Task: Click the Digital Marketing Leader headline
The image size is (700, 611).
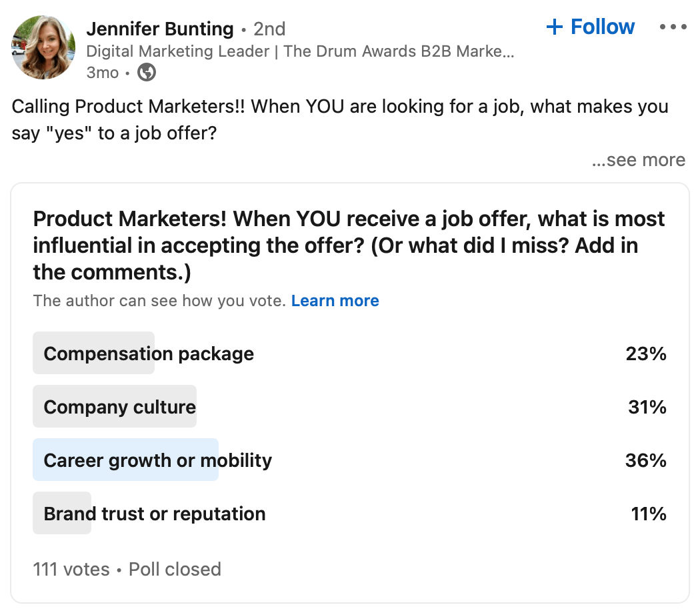Action: pyautogui.click(x=300, y=51)
